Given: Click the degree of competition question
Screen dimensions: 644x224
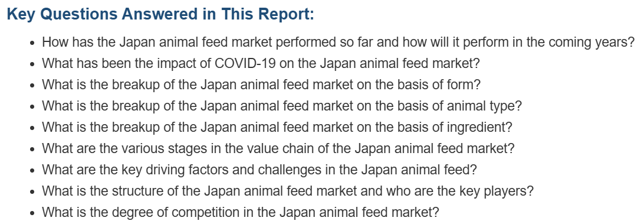Looking at the screenshot, I should [x=241, y=213].
